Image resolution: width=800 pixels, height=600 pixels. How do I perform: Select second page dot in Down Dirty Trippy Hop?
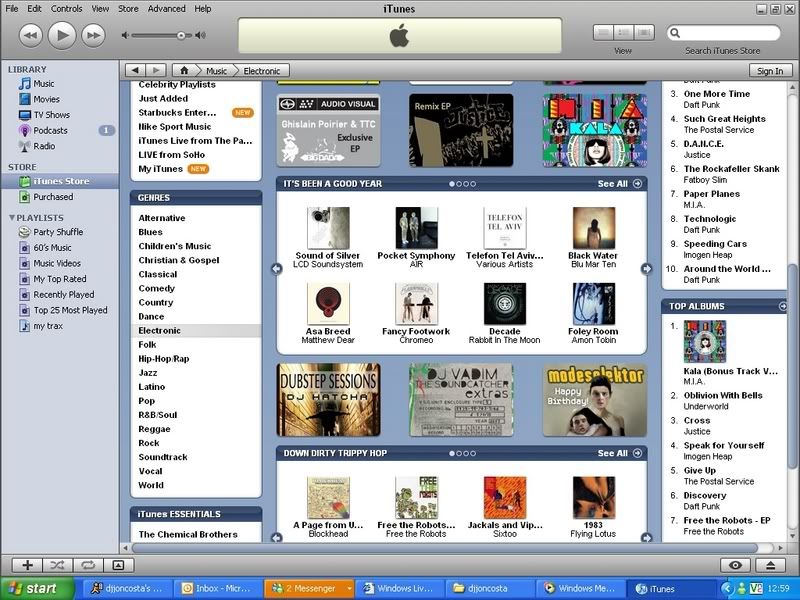pos(459,453)
